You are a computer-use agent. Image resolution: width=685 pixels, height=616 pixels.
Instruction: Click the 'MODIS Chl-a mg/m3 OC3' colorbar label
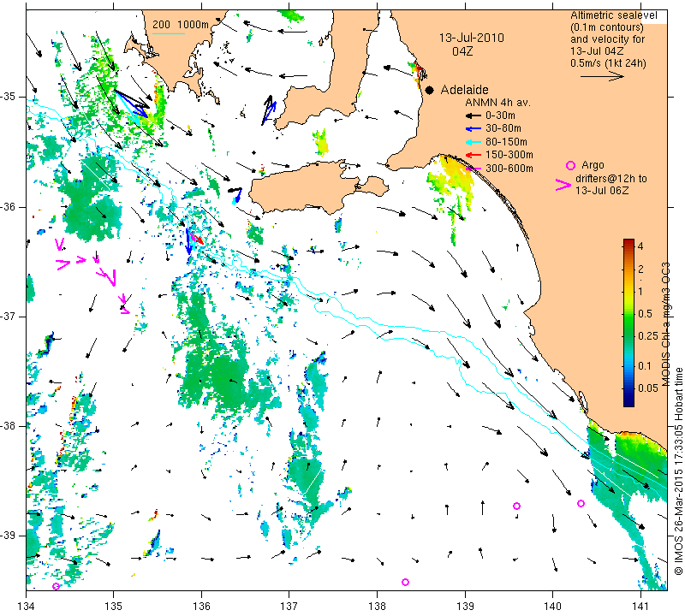666,324
